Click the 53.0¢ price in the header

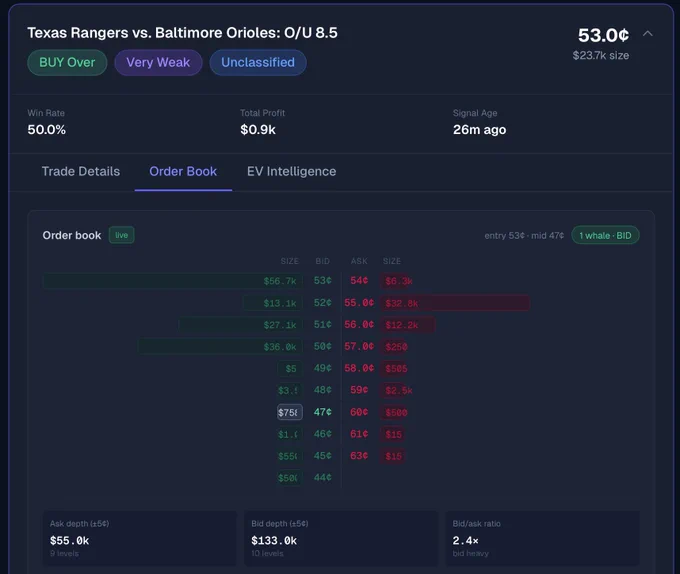(603, 35)
